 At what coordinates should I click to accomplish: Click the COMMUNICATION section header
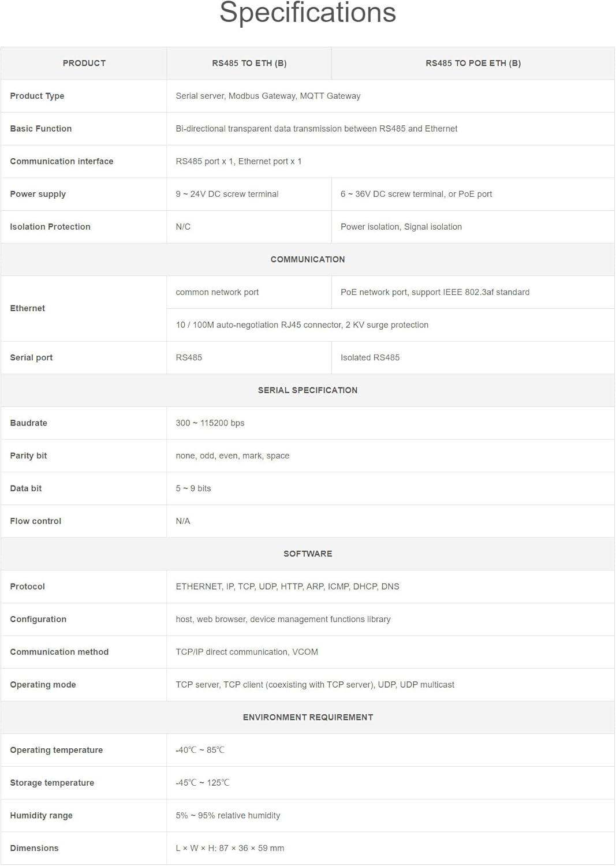(308, 259)
